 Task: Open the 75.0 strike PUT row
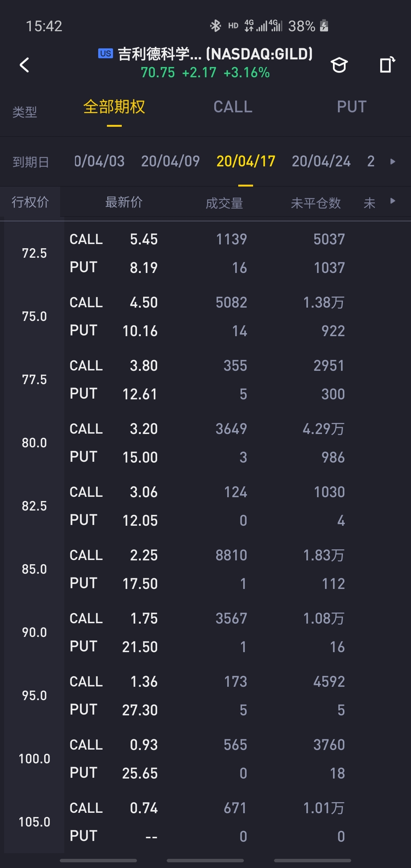click(x=205, y=331)
